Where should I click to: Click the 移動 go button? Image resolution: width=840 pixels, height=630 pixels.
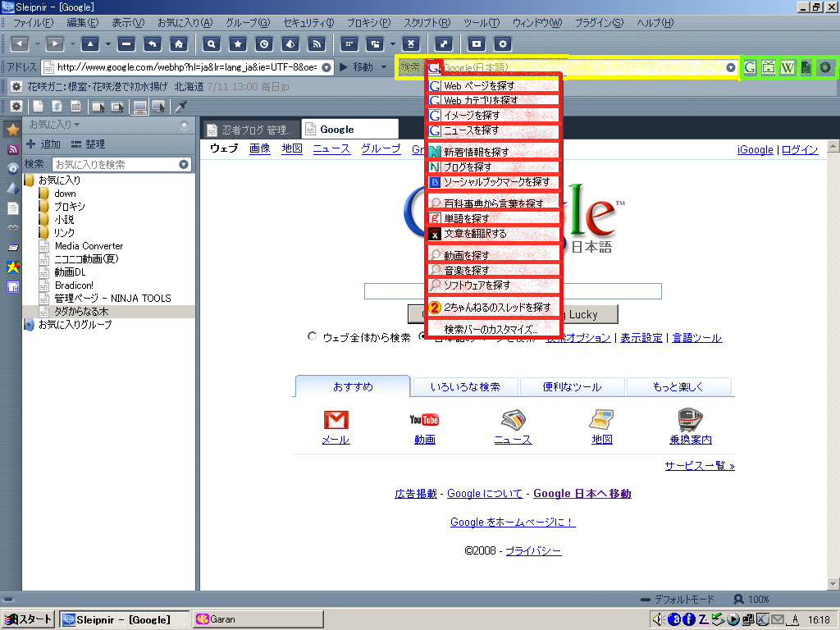357,67
